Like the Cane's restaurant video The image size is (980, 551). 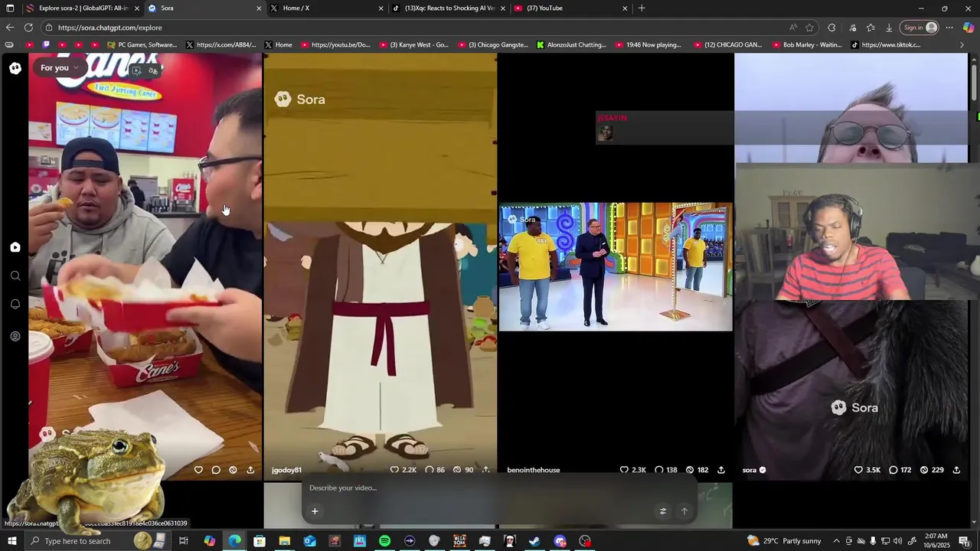[x=198, y=470]
